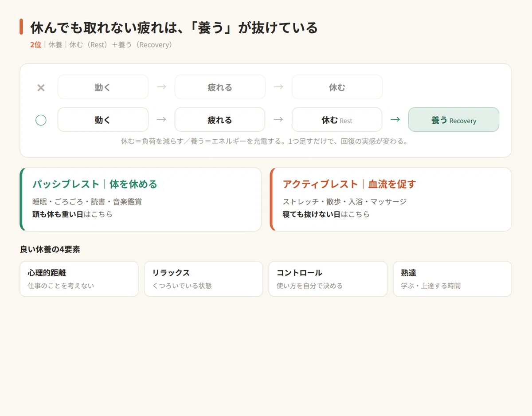
Task: Click the green 養う Recovery box
Action: 454,120
